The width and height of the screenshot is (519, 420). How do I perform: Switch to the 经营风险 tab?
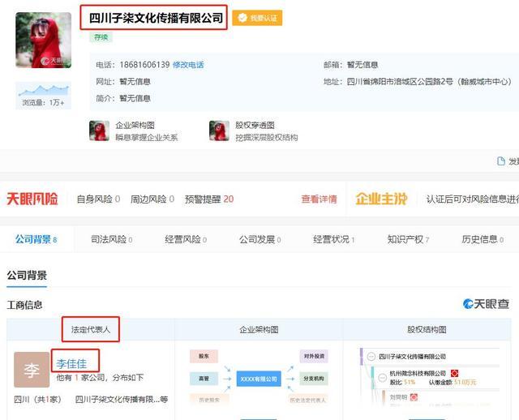pyautogui.click(x=186, y=239)
